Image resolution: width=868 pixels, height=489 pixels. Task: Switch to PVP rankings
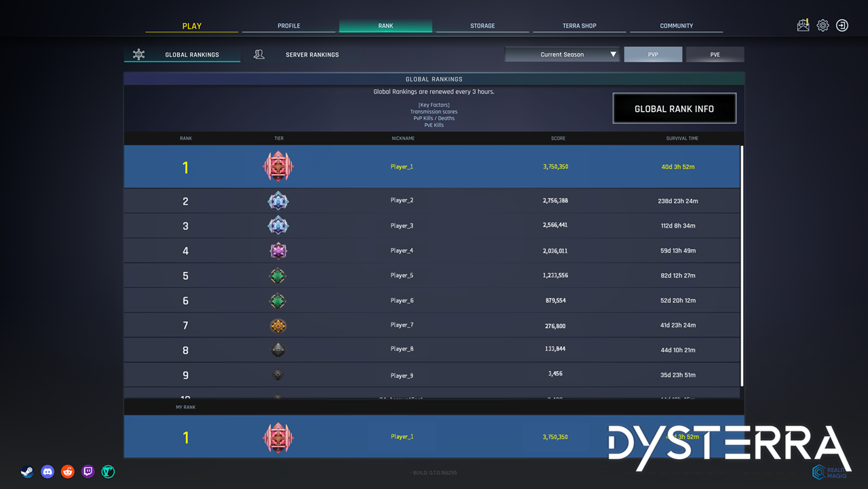[x=653, y=54]
